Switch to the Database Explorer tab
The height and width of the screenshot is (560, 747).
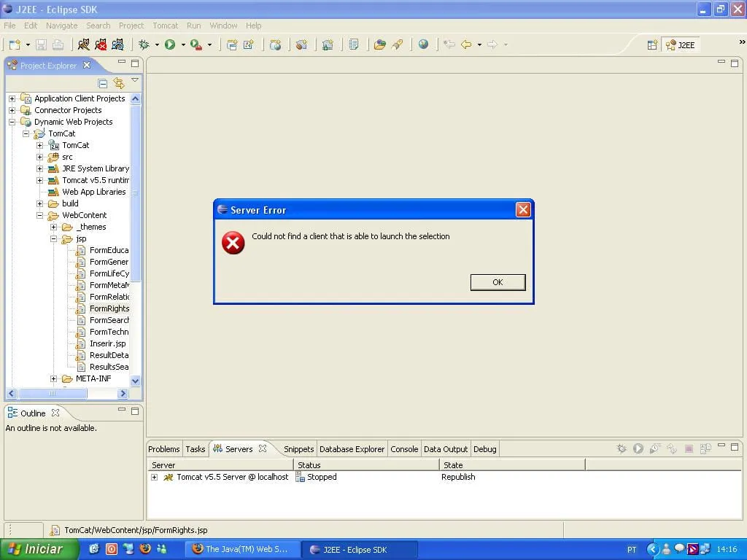(352, 449)
